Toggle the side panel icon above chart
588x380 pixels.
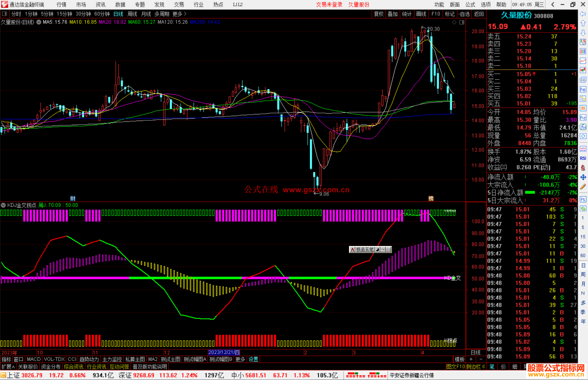462,22
